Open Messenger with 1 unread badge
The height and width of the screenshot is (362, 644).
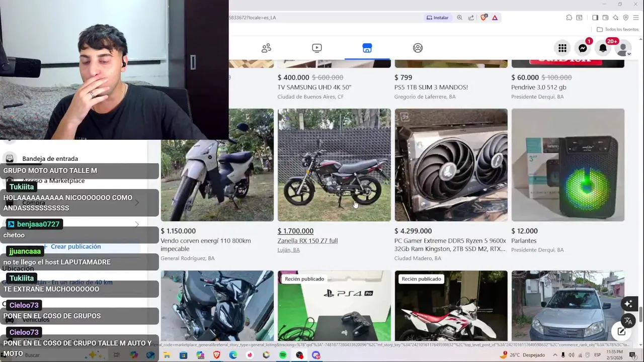tap(583, 48)
